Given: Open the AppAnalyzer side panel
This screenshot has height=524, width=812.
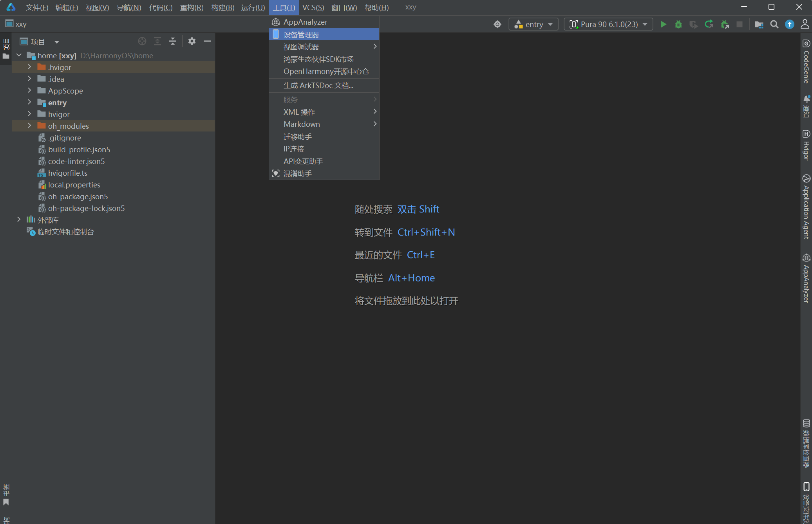Looking at the screenshot, I should click(x=806, y=278).
